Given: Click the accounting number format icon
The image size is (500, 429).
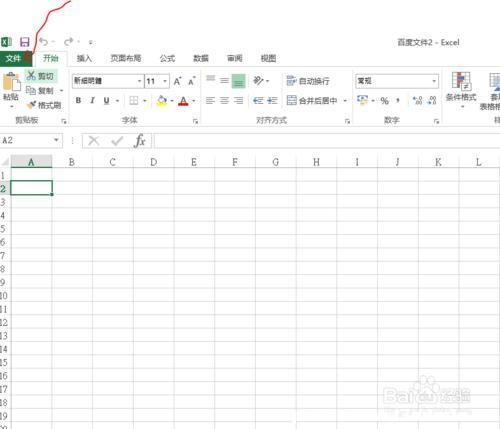Looking at the screenshot, I should pyautogui.click(x=362, y=100).
